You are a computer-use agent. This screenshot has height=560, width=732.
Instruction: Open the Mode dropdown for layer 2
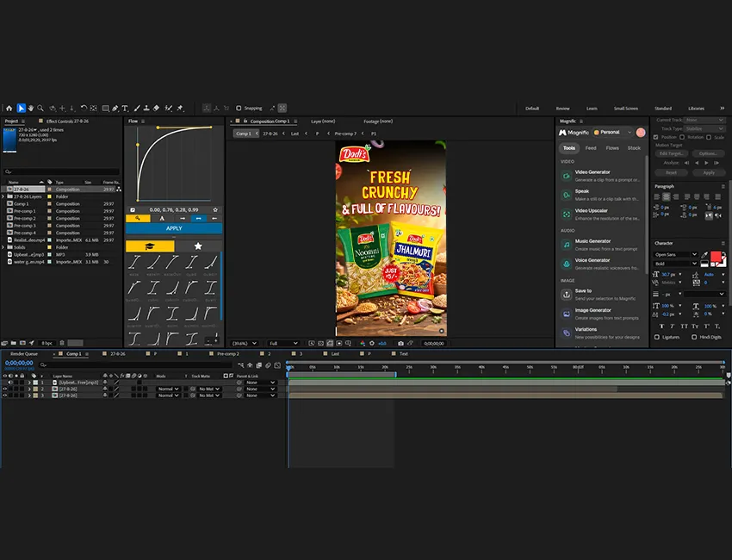pos(168,389)
